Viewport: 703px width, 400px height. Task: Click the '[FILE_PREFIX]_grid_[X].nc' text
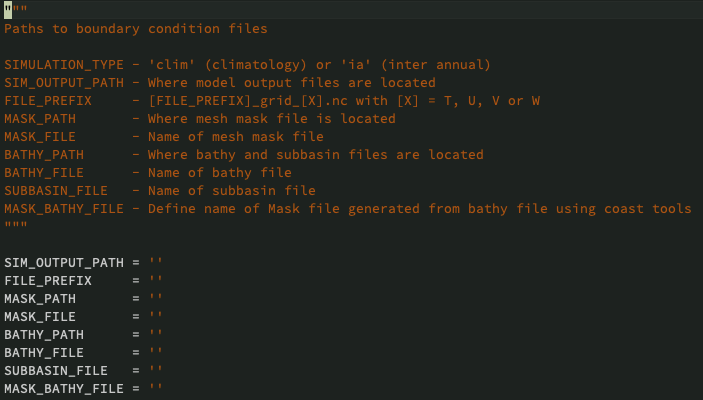[x=248, y=100]
